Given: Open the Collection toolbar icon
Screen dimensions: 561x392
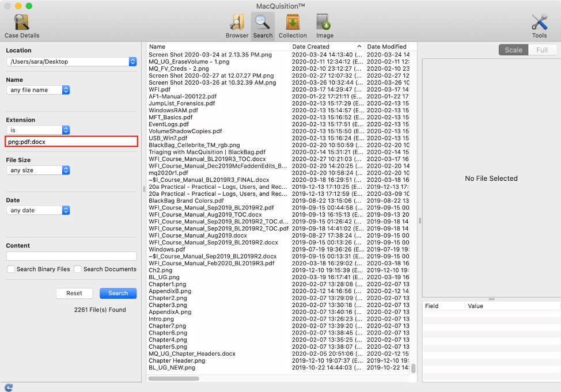Looking at the screenshot, I should click(x=293, y=23).
